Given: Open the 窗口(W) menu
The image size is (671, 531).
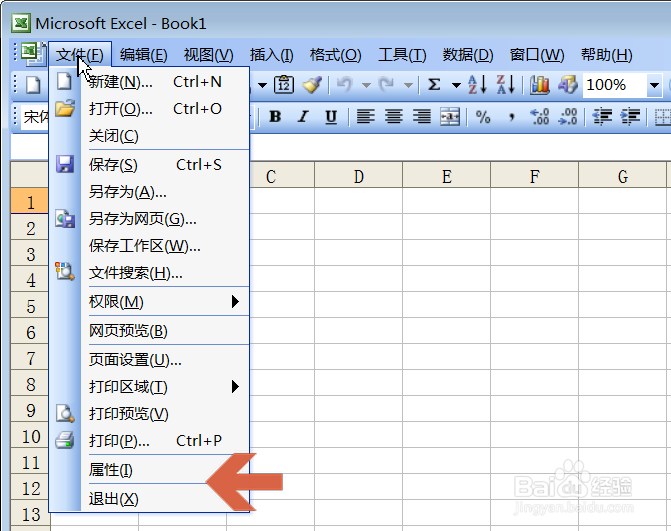Looking at the screenshot, I should click(537, 55).
